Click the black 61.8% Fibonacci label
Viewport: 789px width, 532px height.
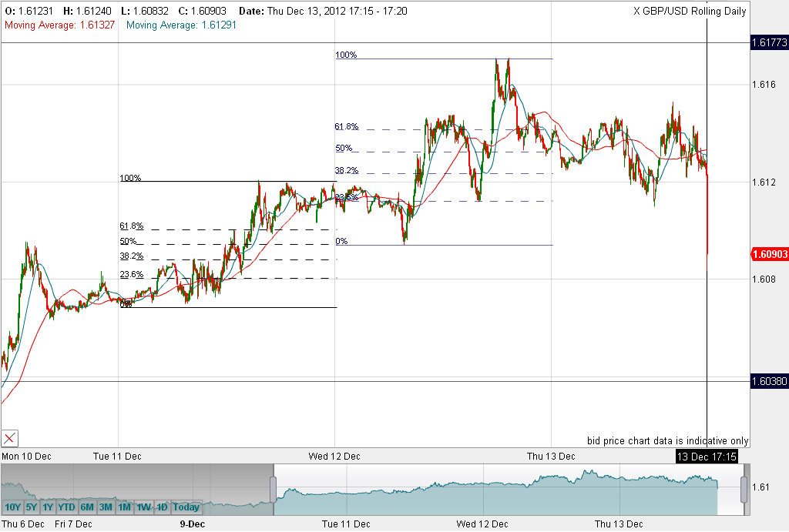[x=131, y=226]
